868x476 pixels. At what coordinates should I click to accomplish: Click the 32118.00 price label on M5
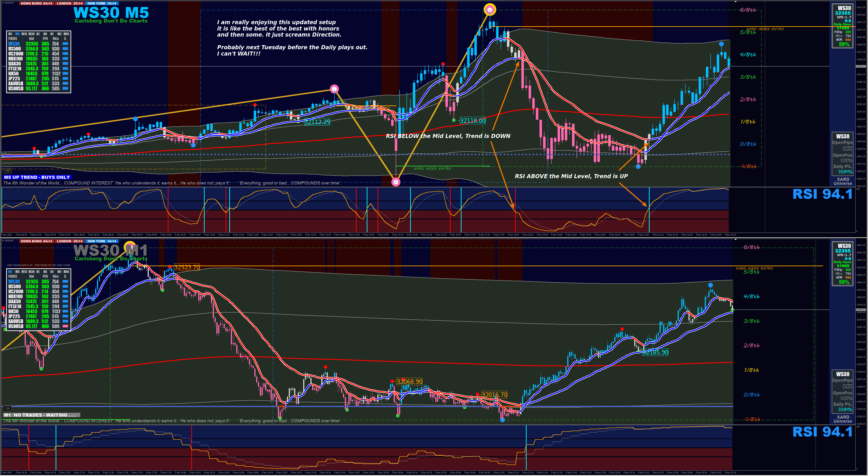click(472, 121)
